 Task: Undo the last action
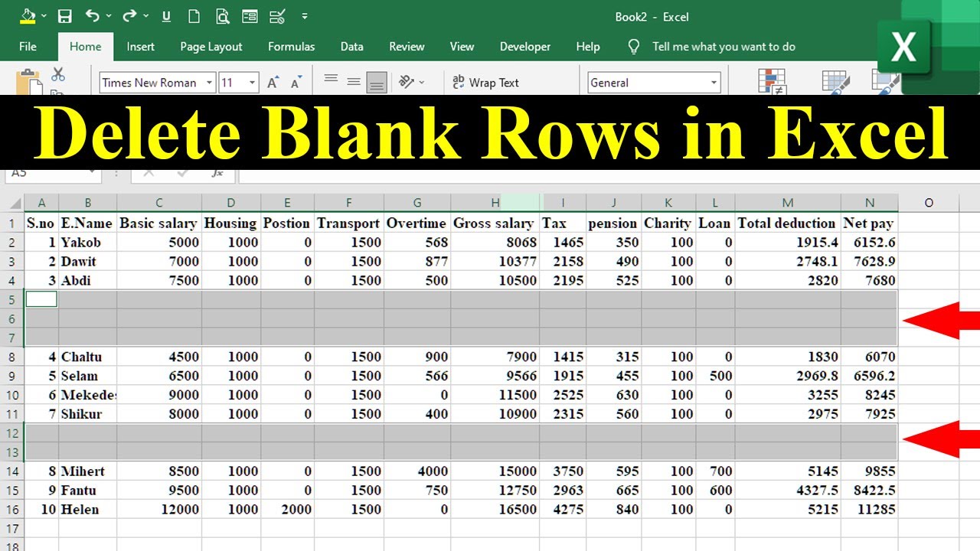tap(92, 16)
